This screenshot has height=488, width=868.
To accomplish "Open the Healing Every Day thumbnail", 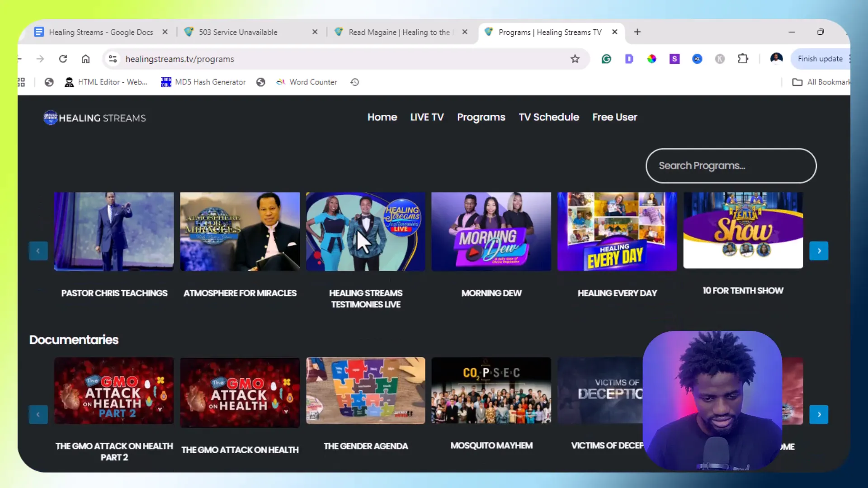I will point(617,231).
